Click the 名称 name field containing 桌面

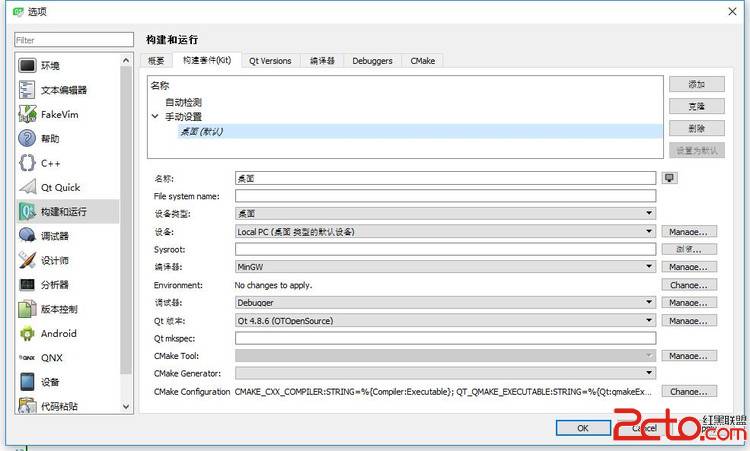(445, 178)
